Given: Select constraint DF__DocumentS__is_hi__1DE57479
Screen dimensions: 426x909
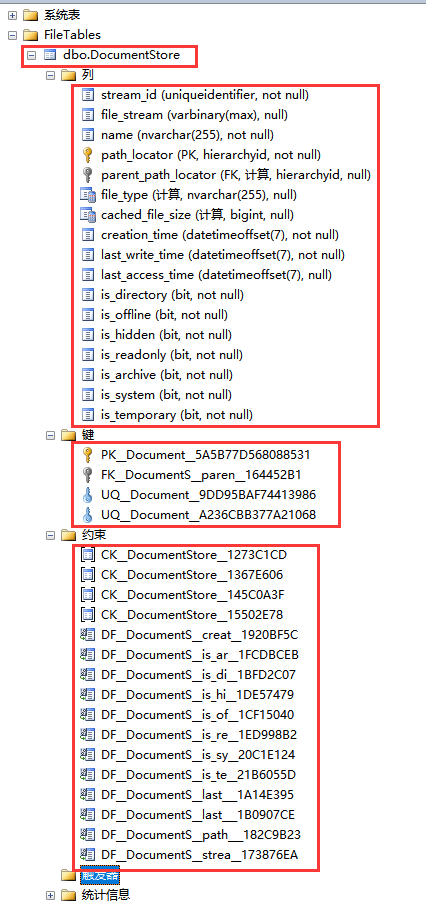Looking at the screenshot, I should tap(197, 695).
